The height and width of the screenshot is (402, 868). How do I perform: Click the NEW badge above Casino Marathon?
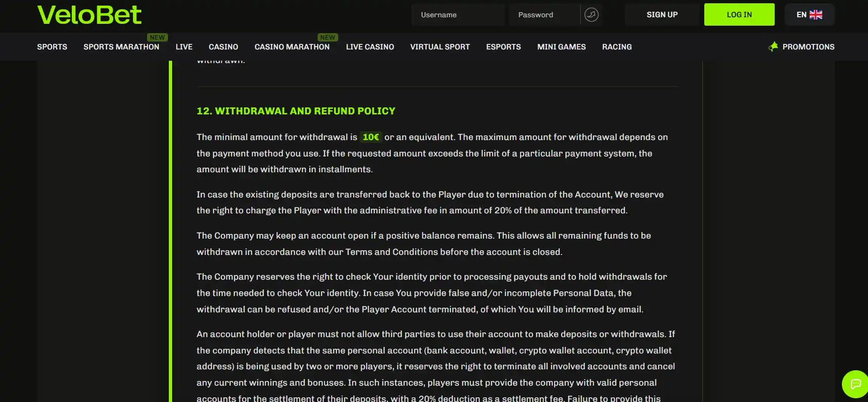click(327, 37)
